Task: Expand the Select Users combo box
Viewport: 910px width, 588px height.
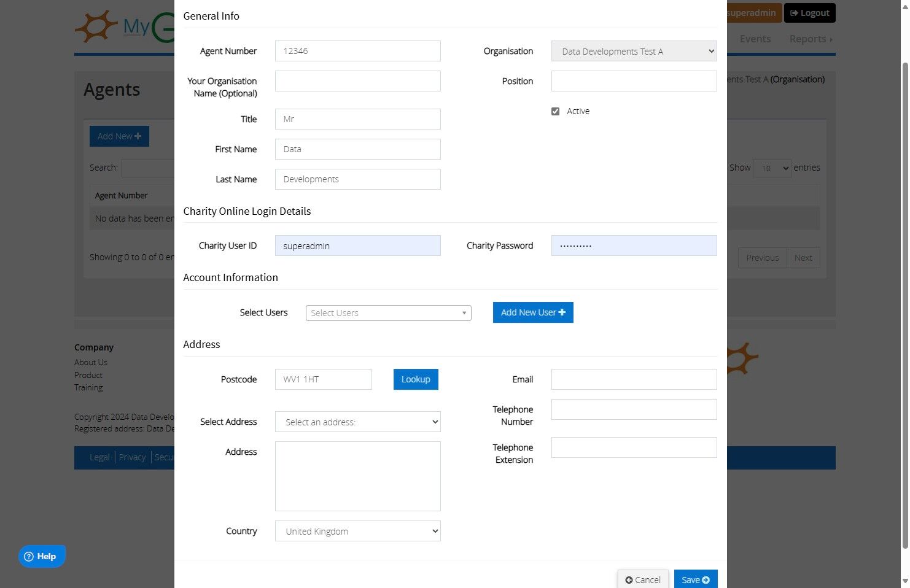Action: 389,313
